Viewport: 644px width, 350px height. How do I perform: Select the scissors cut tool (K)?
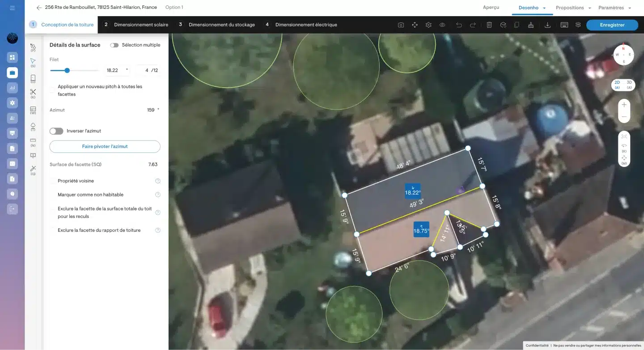(x=33, y=92)
